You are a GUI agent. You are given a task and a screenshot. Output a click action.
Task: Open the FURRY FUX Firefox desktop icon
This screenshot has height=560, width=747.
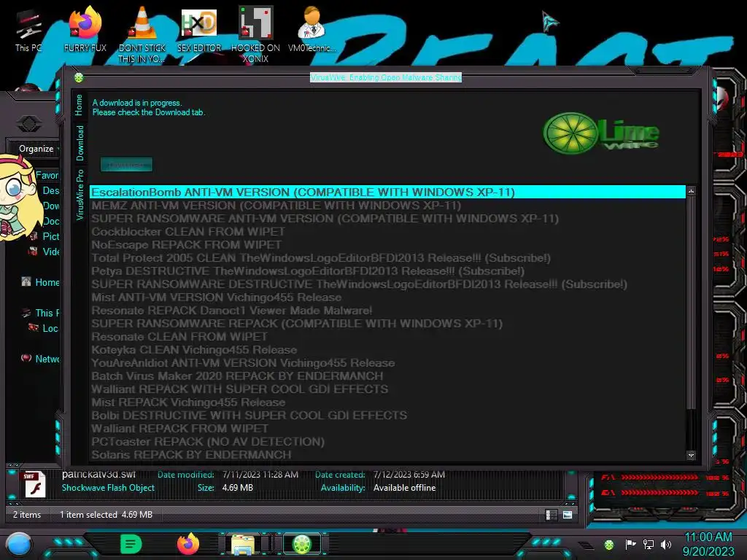[x=85, y=29]
